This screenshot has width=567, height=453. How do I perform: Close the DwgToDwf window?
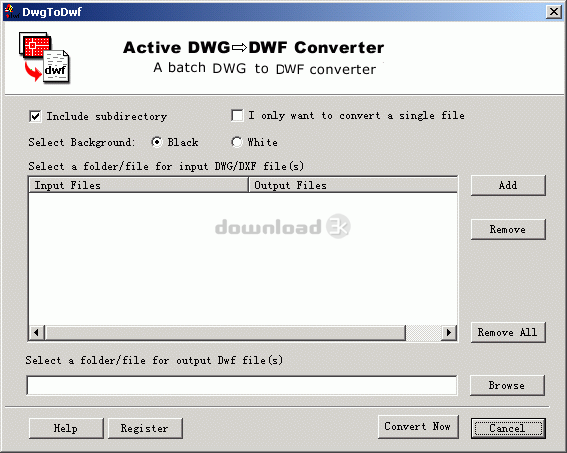[x=554, y=12]
